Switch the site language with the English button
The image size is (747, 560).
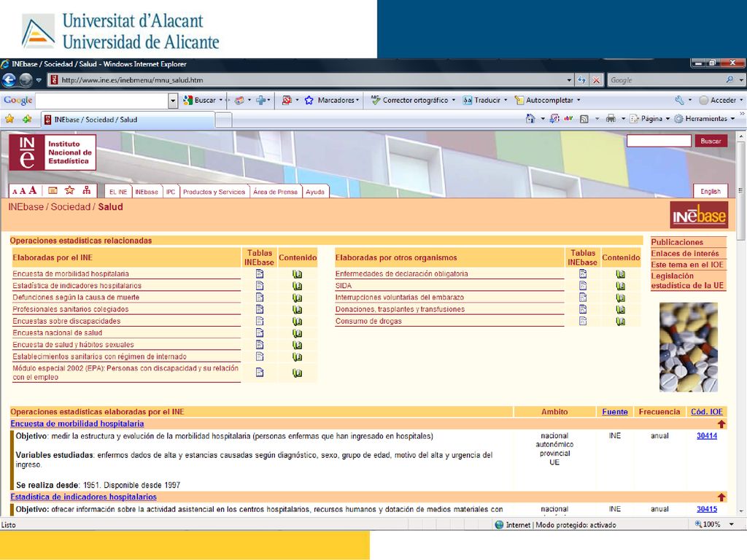tap(711, 192)
